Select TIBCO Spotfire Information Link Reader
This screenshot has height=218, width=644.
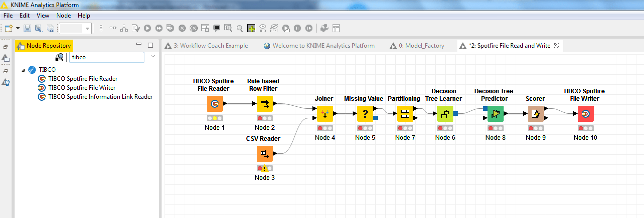tap(100, 97)
